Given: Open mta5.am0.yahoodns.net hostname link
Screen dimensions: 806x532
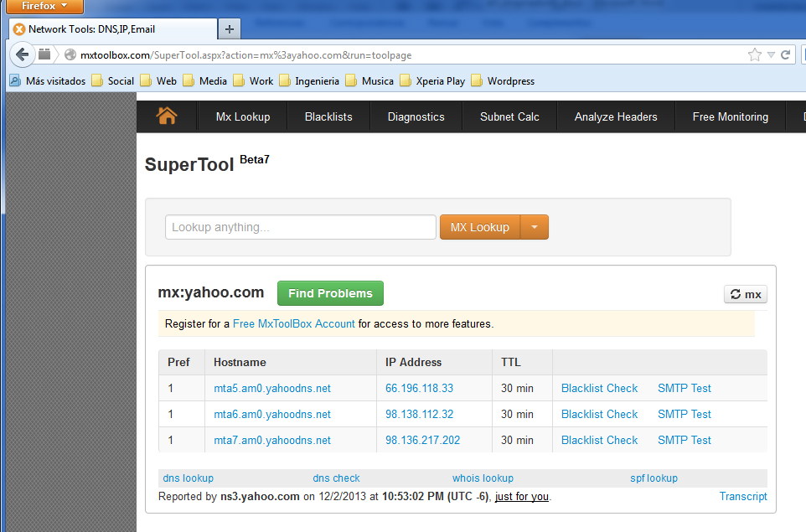Looking at the screenshot, I should (x=272, y=388).
